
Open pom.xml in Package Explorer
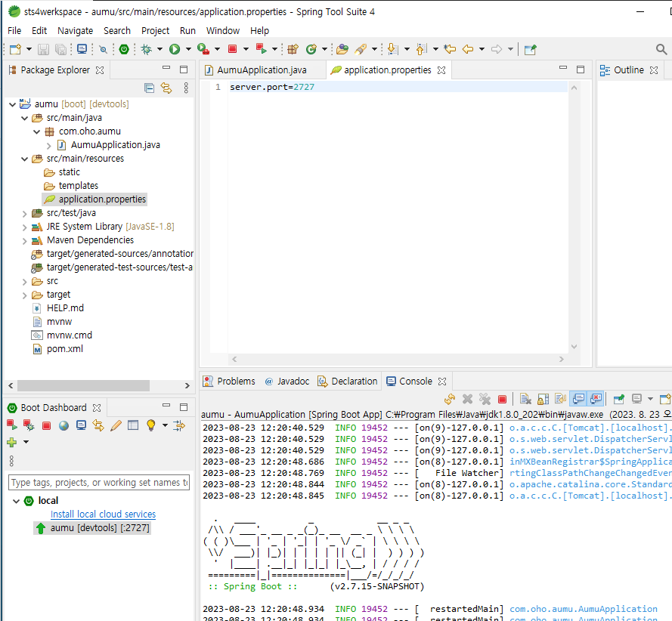[x=65, y=349]
